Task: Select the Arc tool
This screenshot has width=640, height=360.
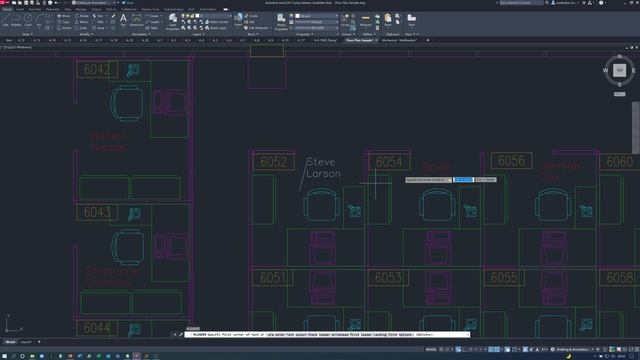Action: 39,20
